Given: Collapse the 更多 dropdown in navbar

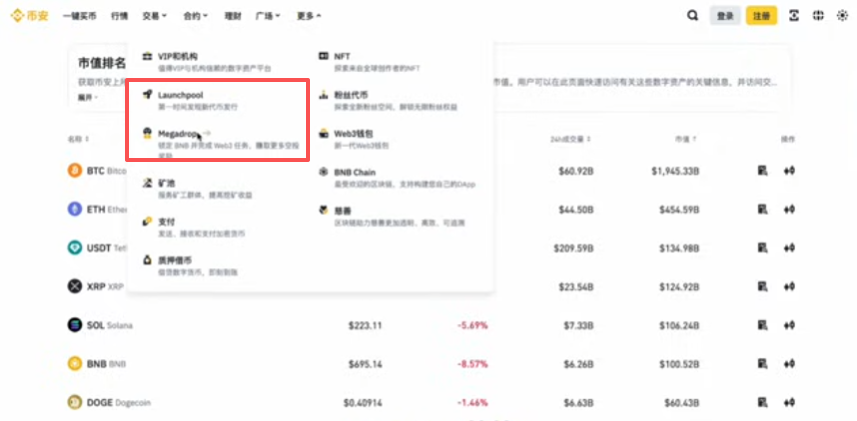Looking at the screenshot, I should coord(309,16).
